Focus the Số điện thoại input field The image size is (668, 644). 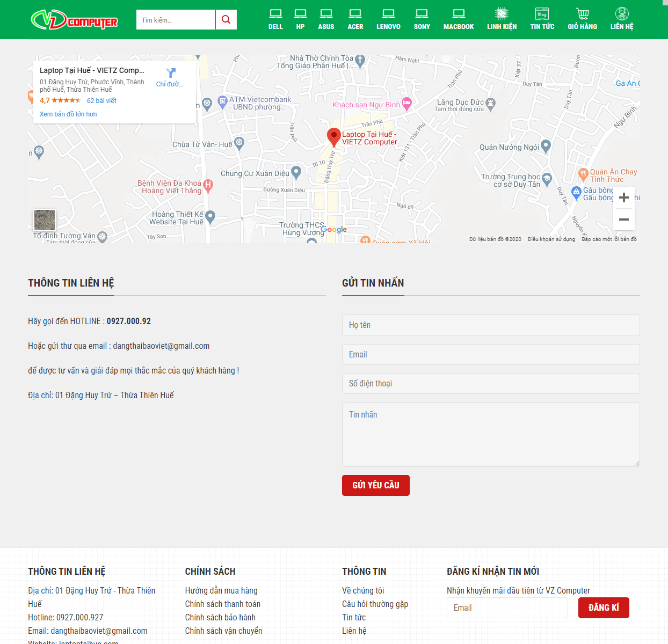[x=491, y=383]
